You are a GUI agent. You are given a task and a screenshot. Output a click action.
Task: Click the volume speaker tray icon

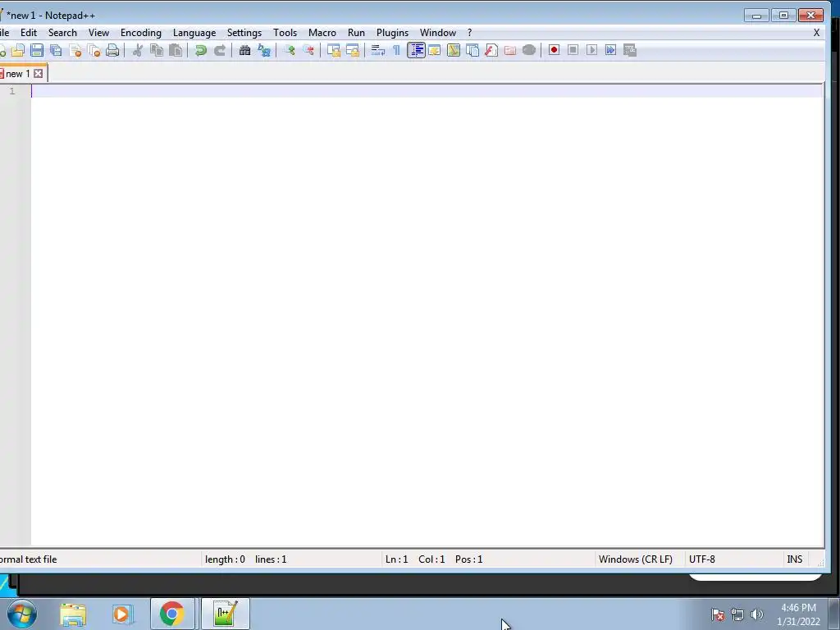757,614
